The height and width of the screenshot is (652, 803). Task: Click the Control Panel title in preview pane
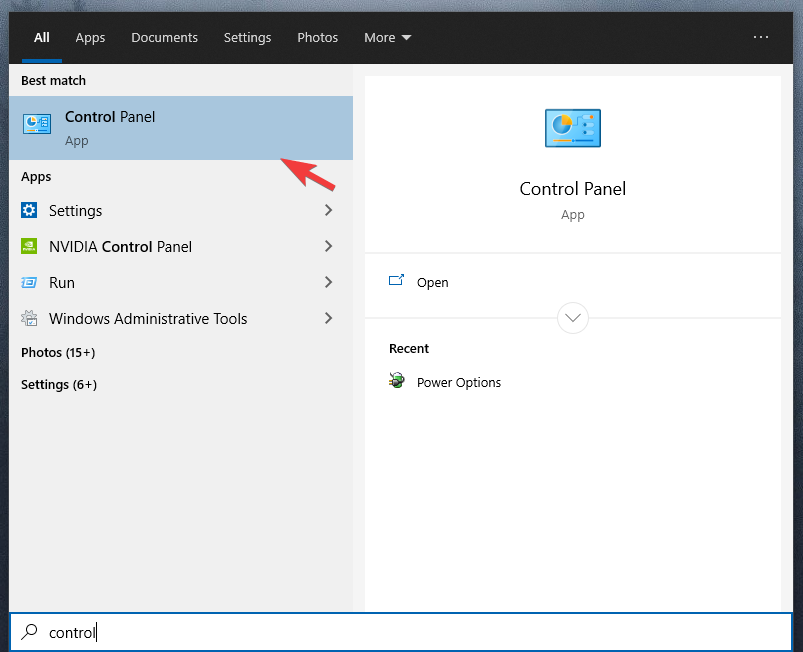573,188
